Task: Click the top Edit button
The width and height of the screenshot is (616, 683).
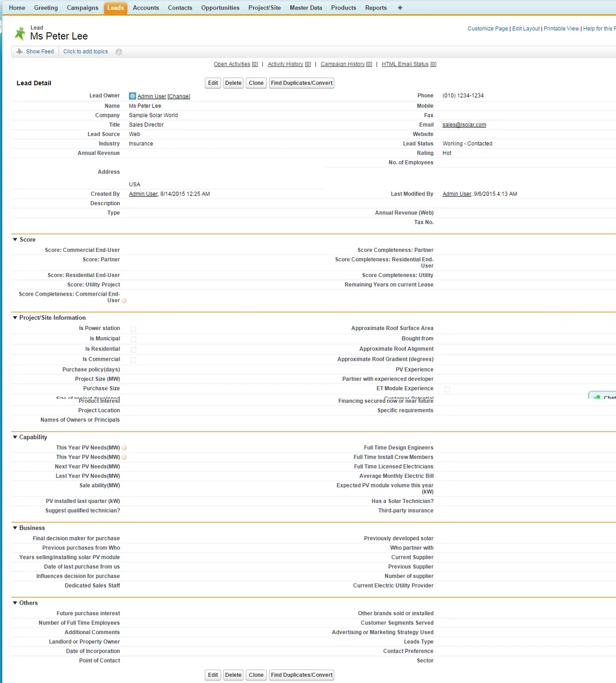Action: (213, 83)
